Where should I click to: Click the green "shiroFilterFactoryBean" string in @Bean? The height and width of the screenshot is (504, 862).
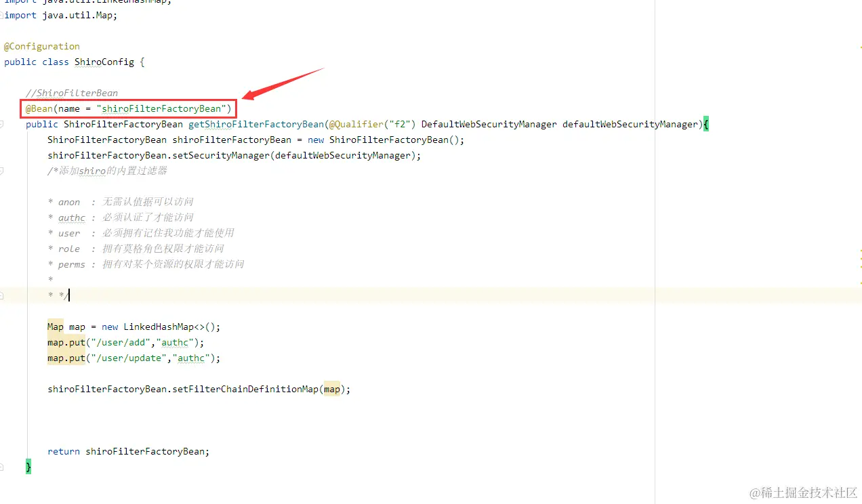click(161, 108)
